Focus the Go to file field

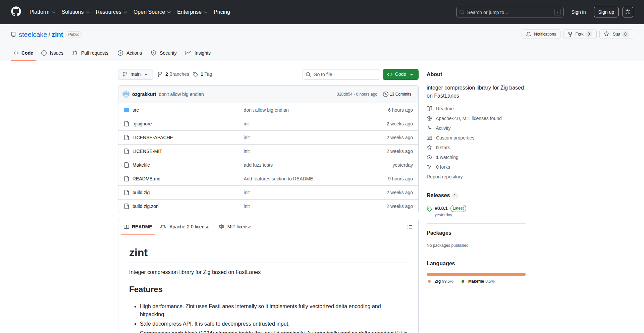pos(341,74)
